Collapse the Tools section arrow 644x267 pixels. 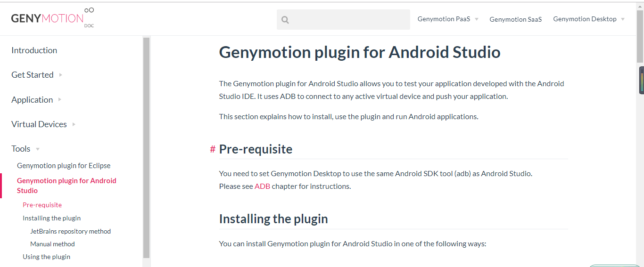(x=38, y=149)
